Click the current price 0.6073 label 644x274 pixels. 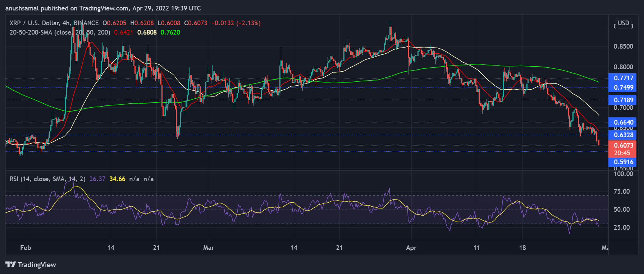coord(623,145)
